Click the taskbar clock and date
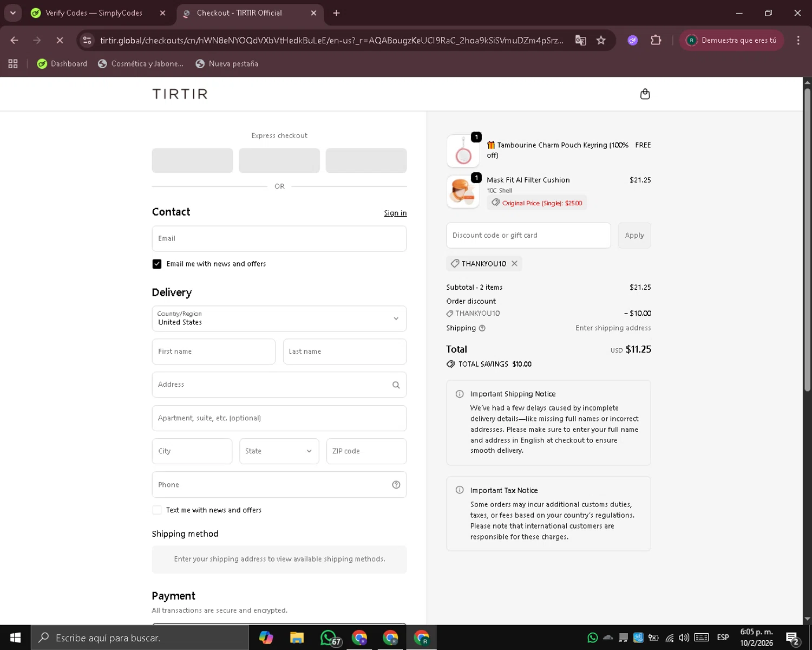Screen dimensions: 812x650 (x=756, y=638)
